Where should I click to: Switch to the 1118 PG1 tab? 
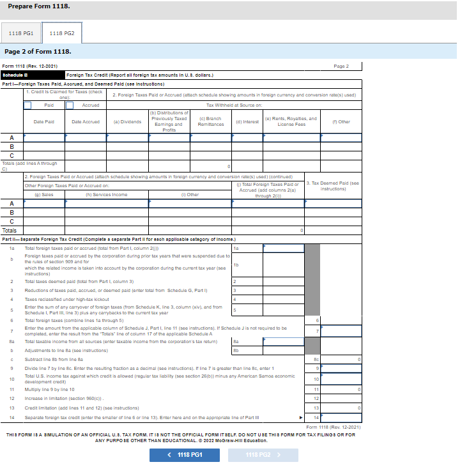21,33
